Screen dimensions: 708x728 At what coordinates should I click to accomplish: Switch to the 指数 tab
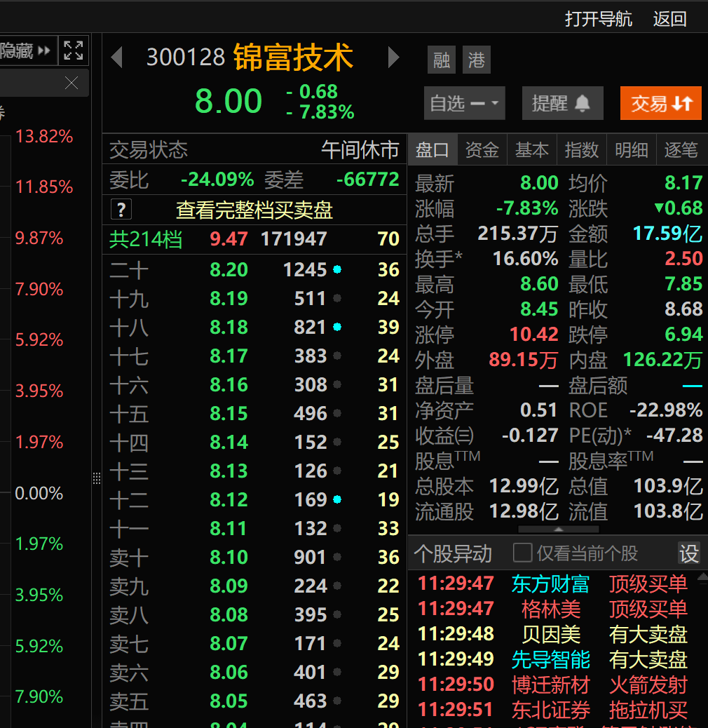[x=581, y=150]
